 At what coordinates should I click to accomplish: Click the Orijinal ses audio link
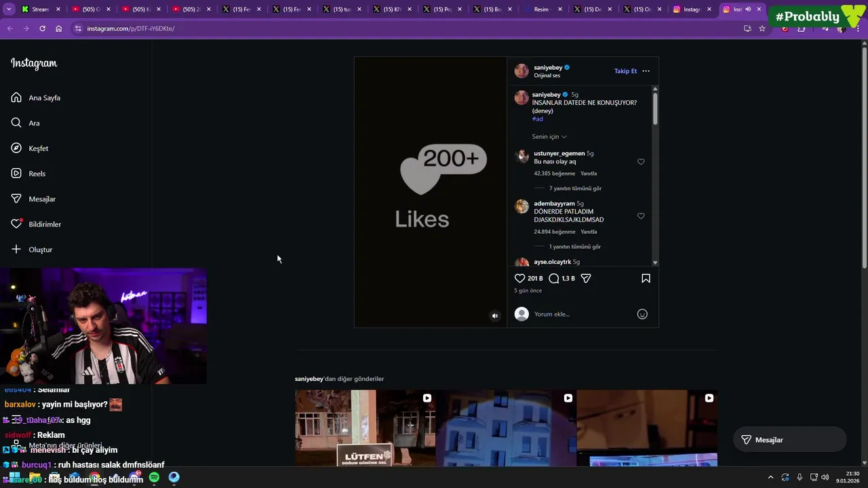tap(547, 76)
